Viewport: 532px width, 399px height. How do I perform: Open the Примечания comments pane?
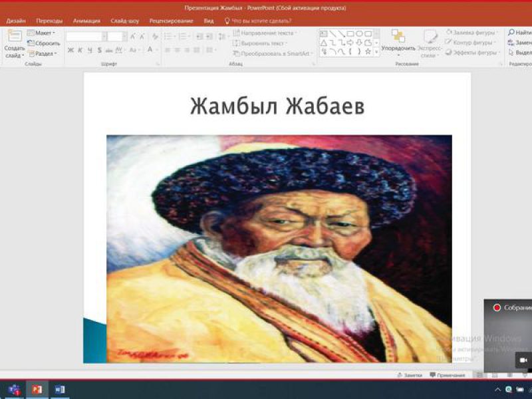(447, 375)
